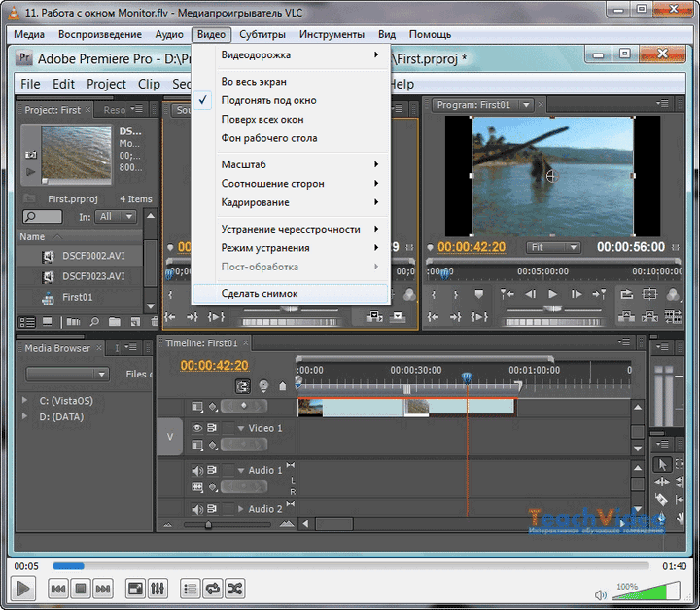700x610 pixels.
Task: Expand C: (VistaOS) drive
Action: pyautogui.click(x=24, y=401)
